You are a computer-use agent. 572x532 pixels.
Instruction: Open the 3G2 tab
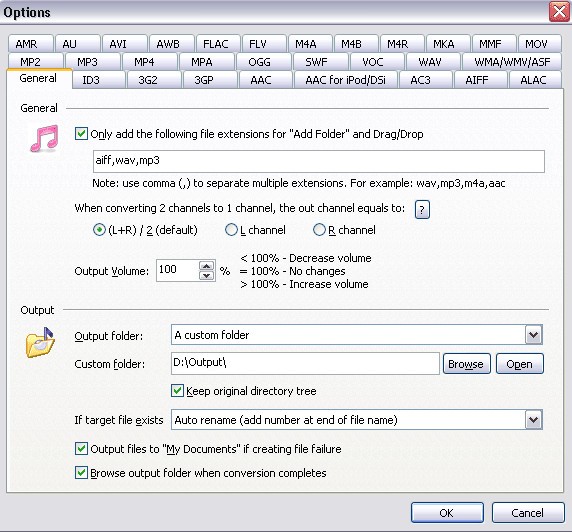click(x=154, y=80)
